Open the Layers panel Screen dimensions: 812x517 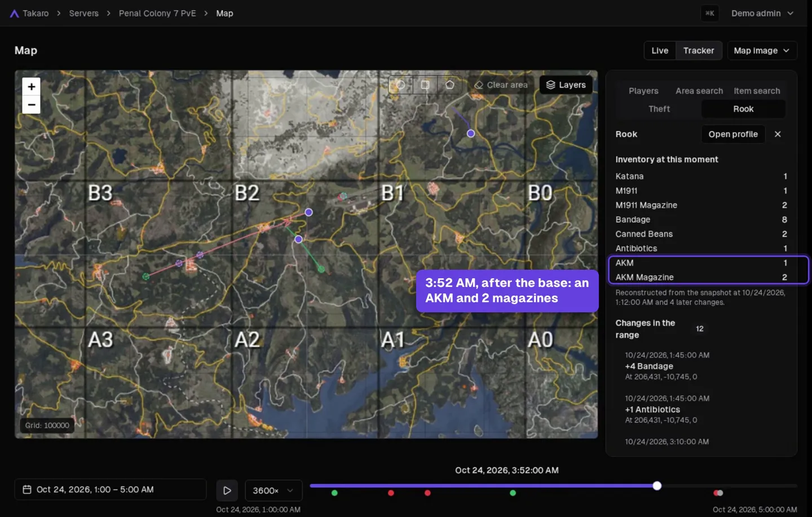[566, 85]
